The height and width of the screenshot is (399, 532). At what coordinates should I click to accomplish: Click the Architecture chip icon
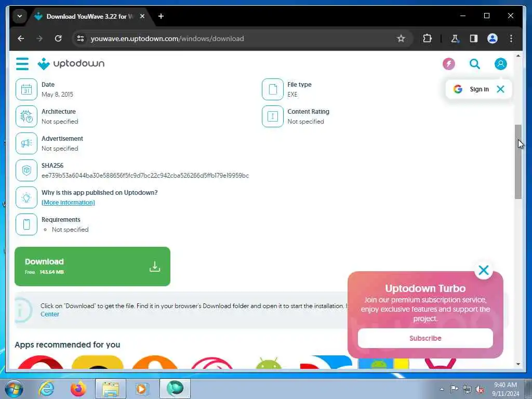click(26, 116)
